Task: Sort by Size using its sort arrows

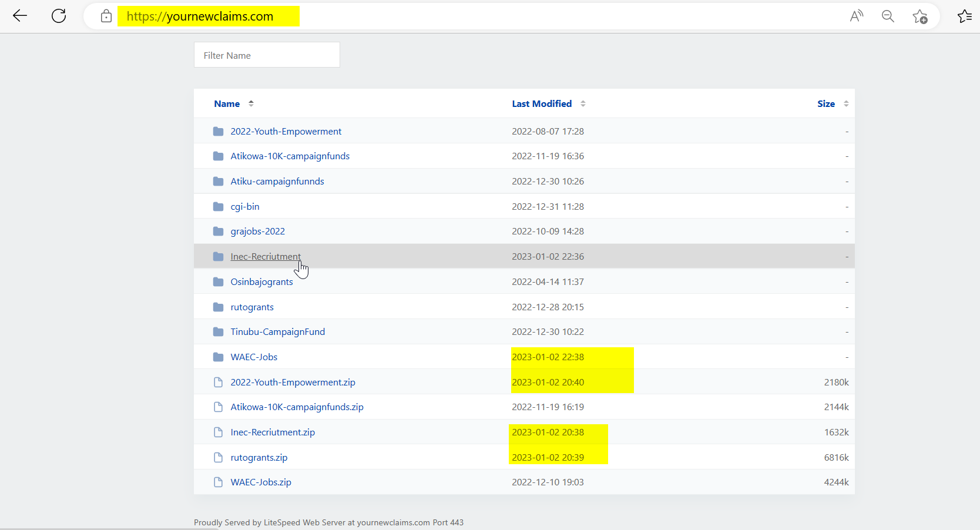Action: pyautogui.click(x=846, y=103)
